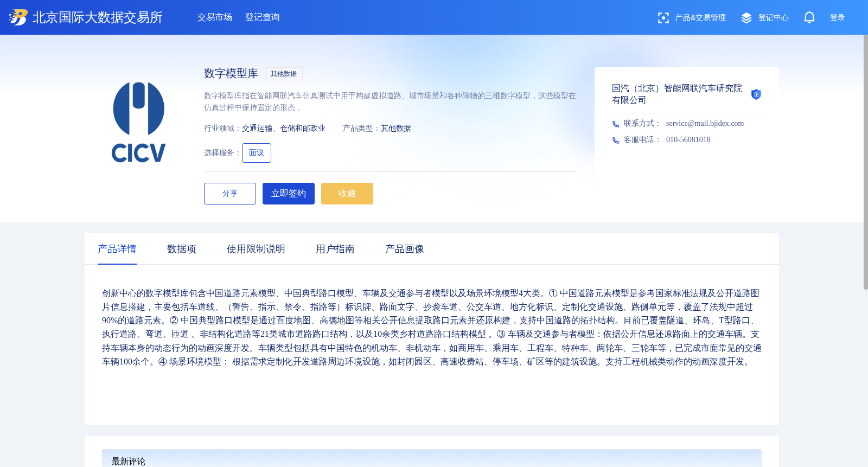Click the industry value 交通运输、仓储和邮政业
The image size is (868, 467).
pyautogui.click(x=284, y=129)
